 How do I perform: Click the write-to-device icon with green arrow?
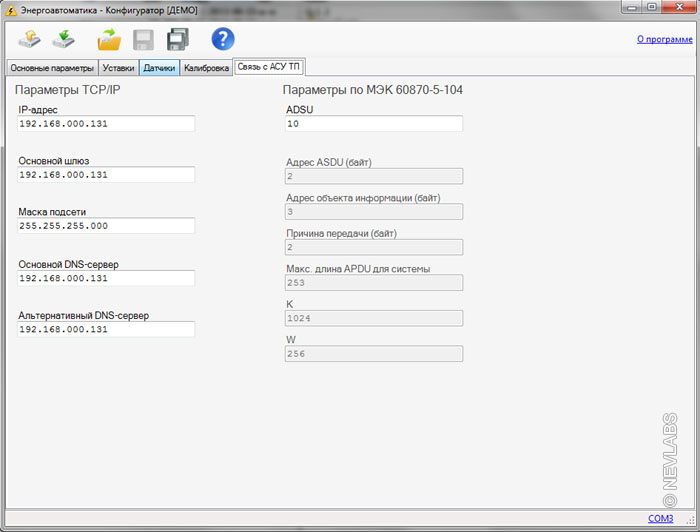pos(64,39)
